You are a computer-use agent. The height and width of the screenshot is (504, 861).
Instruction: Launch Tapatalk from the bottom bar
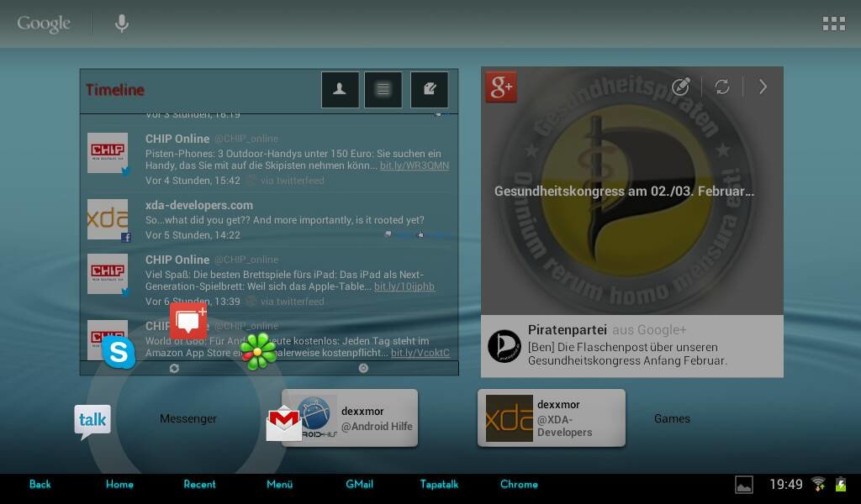point(439,484)
